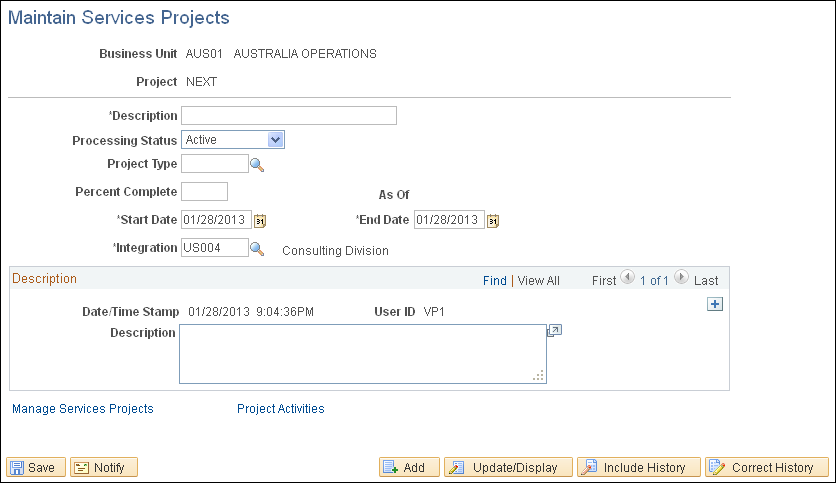Open the Start Date calendar picker
The image size is (836, 483).
tap(261, 221)
